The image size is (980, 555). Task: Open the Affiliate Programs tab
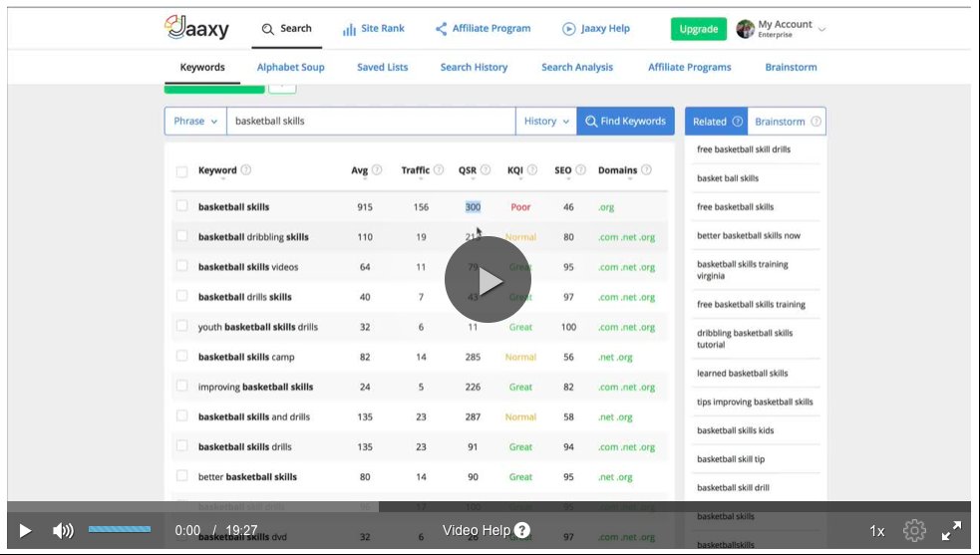click(689, 67)
